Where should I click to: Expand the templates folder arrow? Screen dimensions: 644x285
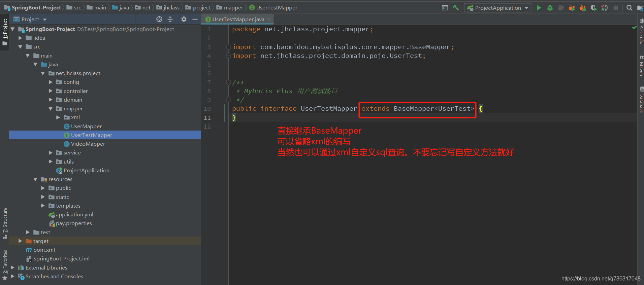43,206
